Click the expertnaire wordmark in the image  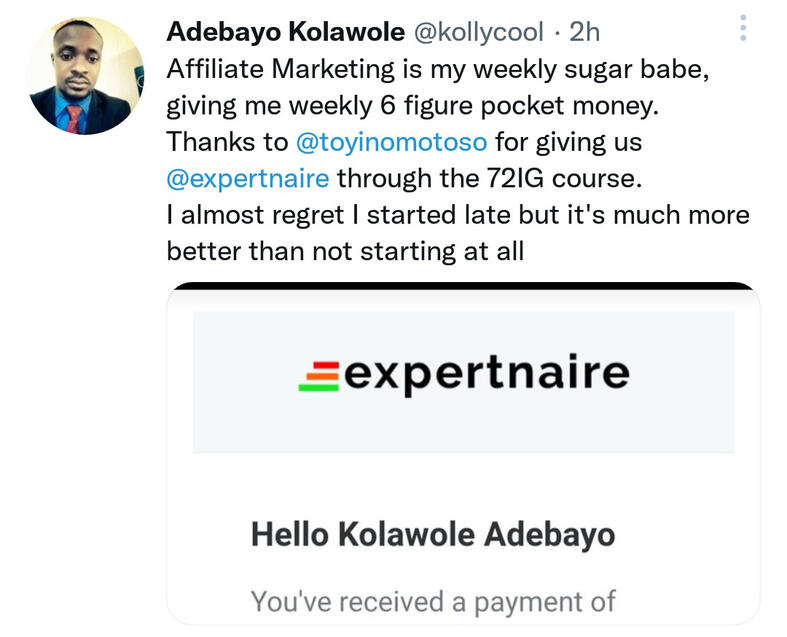pyautogui.click(x=486, y=373)
